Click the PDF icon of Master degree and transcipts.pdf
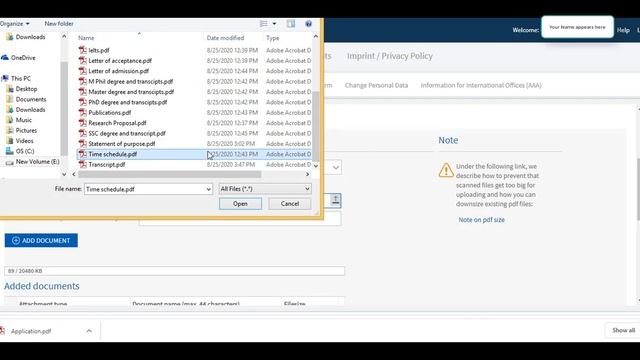640x360 pixels. tap(83, 92)
